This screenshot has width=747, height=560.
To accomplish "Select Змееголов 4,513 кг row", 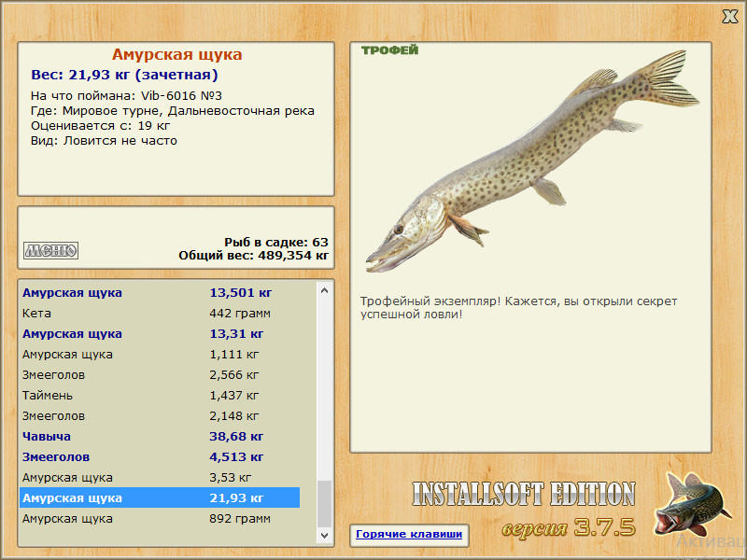I will tap(160, 456).
